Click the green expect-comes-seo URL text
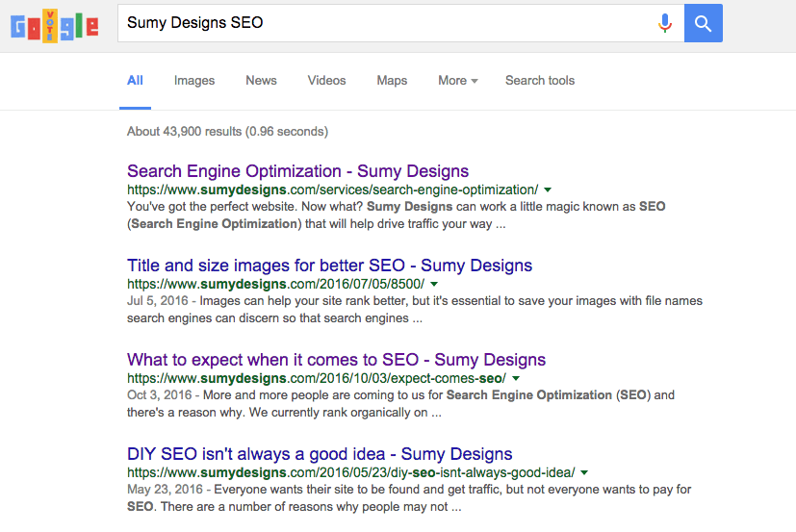The height and width of the screenshot is (532, 796). coord(317,379)
